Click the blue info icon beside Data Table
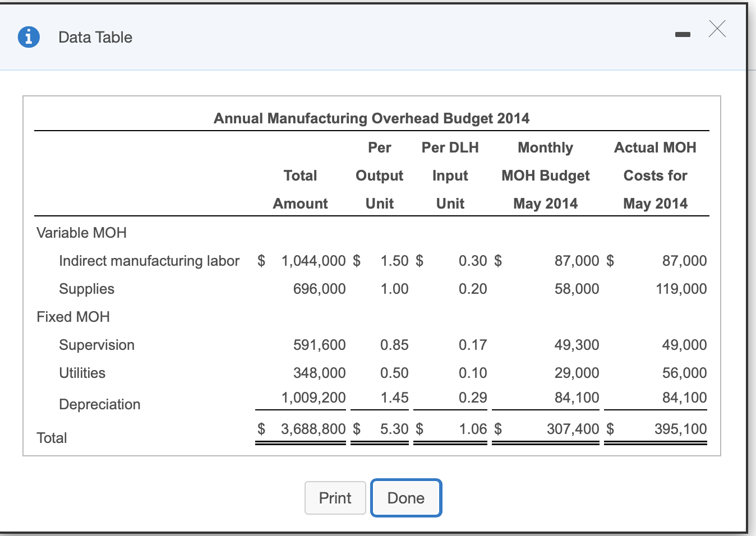Image resolution: width=756 pixels, height=536 pixels. 29,37
